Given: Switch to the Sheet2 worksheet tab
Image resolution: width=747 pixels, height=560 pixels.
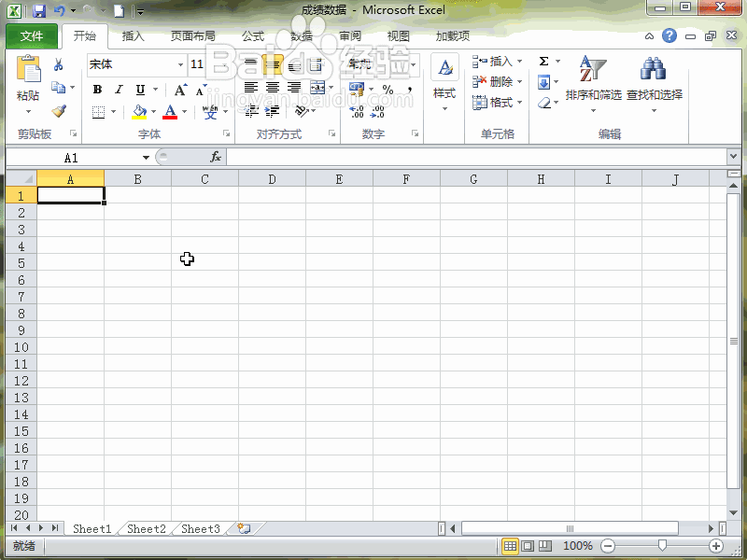Looking at the screenshot, I should 147,529.
